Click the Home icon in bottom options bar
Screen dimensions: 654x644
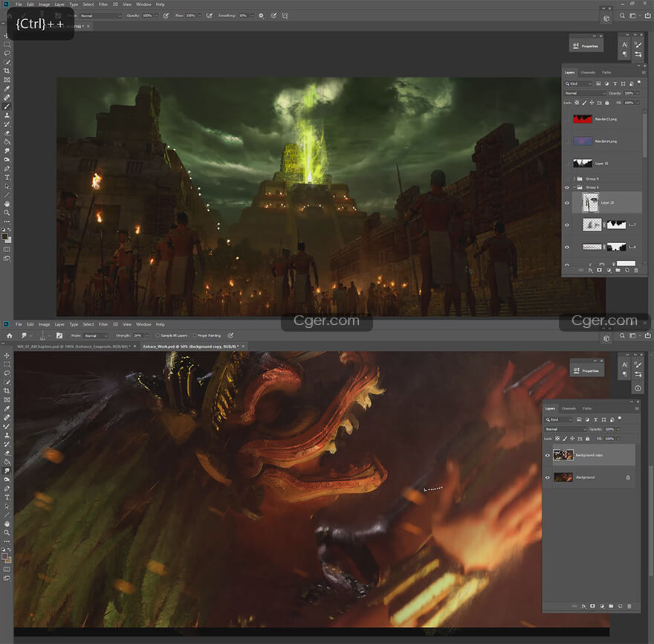[x=9, y=335]
